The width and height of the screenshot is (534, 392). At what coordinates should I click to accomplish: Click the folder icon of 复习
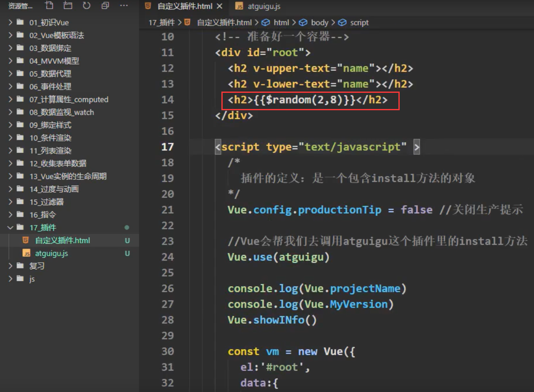20,266
